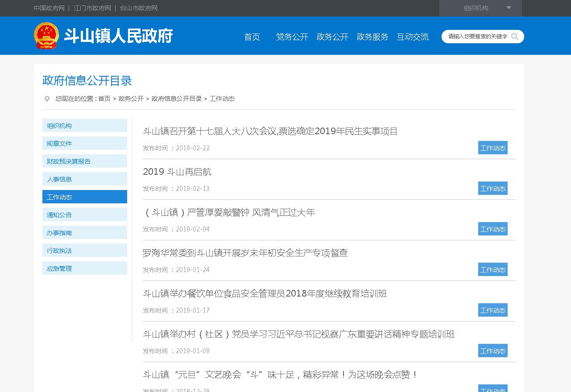Select 互动交流 in navigation bar
The width and height of the screenshot is (571, 392).
coord(413,37)
